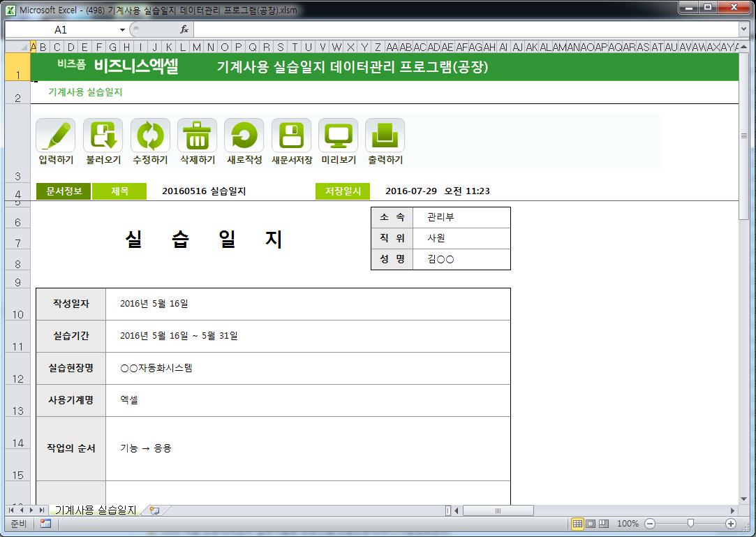Click the horizontal scrollbar right arrow
The height and width of the screenshot is (537, 756).
(x=732, y=510)
